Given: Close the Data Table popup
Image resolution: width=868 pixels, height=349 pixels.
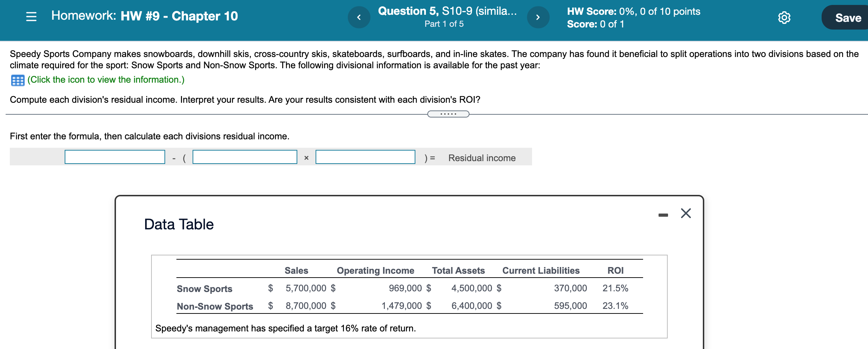Looking at the screenshot, I should pos(685,213).
